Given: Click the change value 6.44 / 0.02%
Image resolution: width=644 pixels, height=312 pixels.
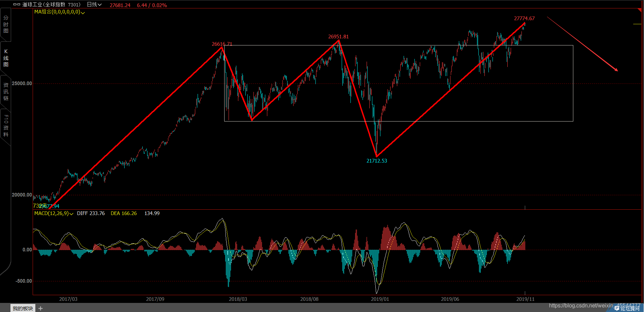Looking at the screenshot, I should click(152, 5).
